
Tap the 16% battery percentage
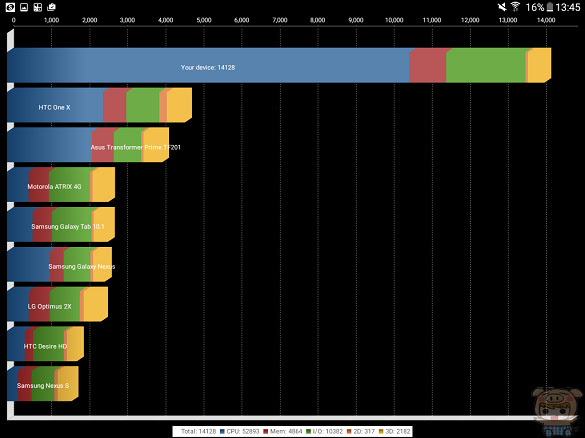click(x=535, y=7)
